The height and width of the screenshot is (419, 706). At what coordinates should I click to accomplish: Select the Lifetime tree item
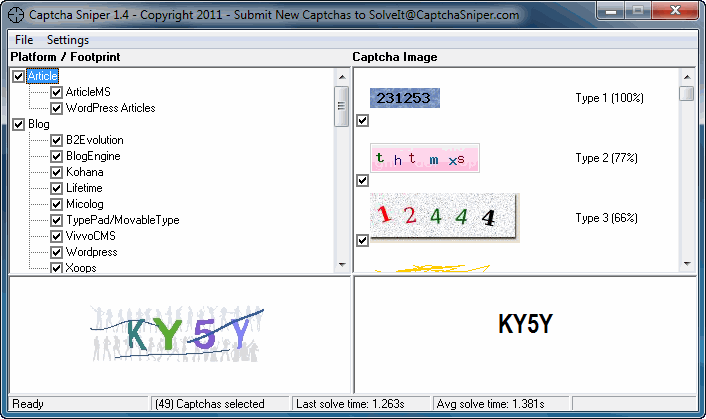pyautogui.click(x=84, y=188)
